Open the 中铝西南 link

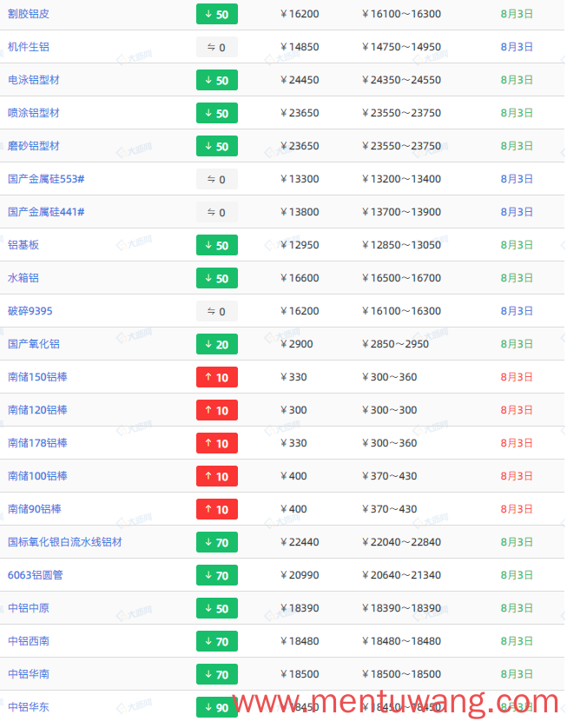pos(29,641)
